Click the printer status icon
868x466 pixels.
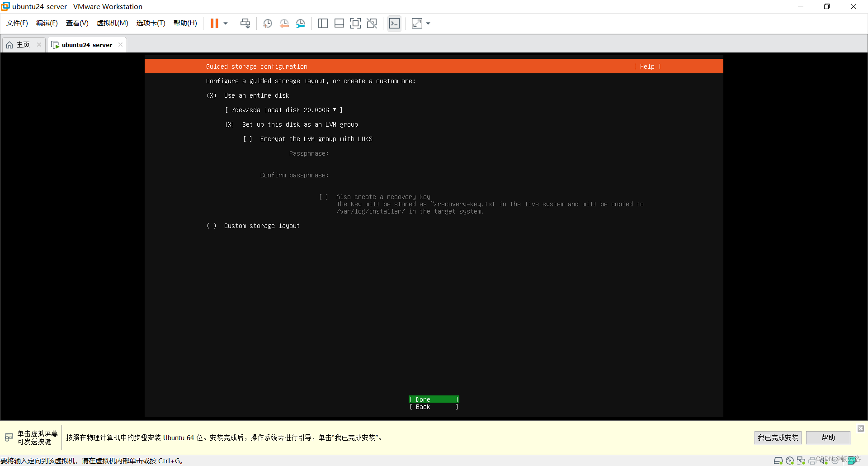tap(812, 461)
